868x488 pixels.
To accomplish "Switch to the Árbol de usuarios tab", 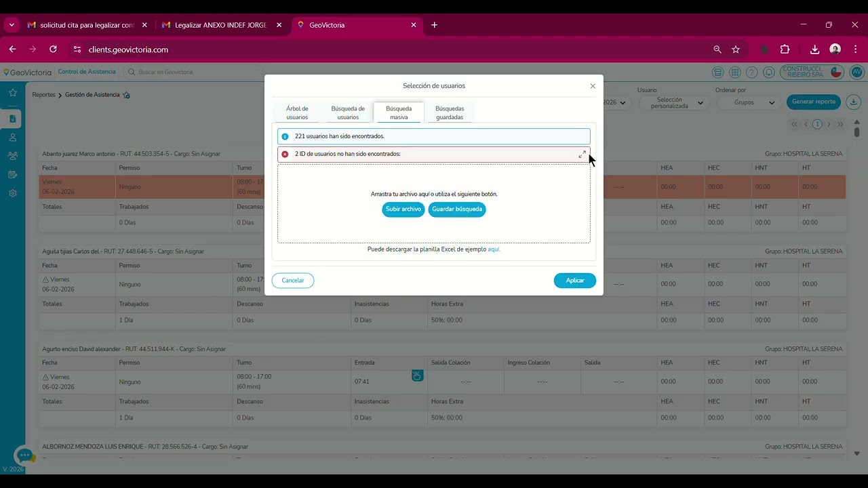I will click(297, 113).
